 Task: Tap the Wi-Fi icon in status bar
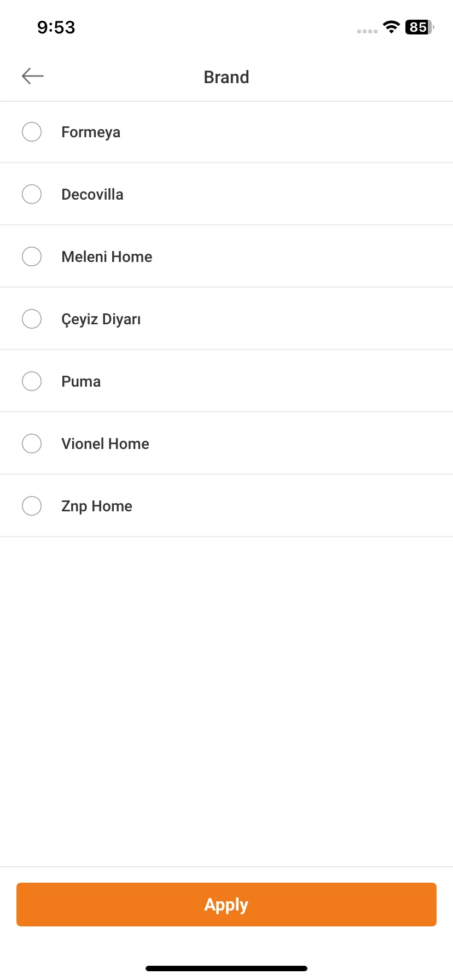391,27
